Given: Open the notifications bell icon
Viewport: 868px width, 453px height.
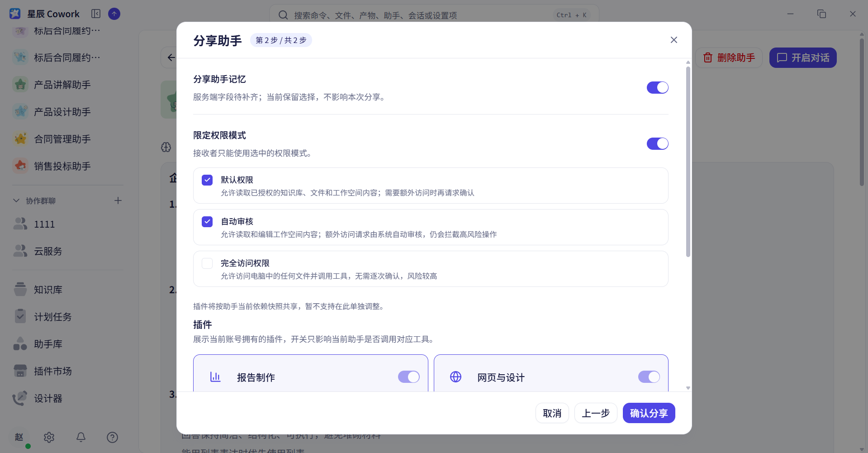Looking at the screenshot, I should tap(81, 437).
